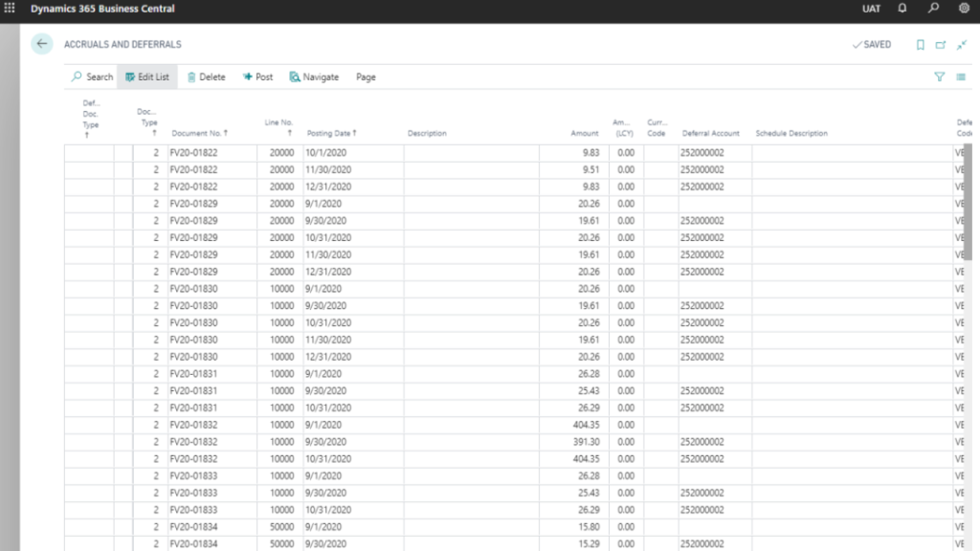Toggle Edit List mode

146,77
